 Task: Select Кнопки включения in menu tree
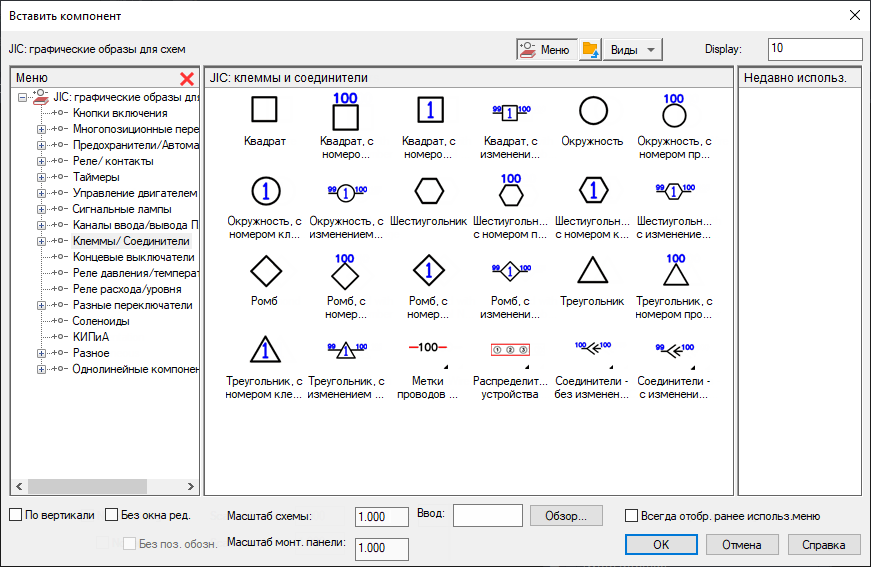pyautogui.click(x=120, y=113)
